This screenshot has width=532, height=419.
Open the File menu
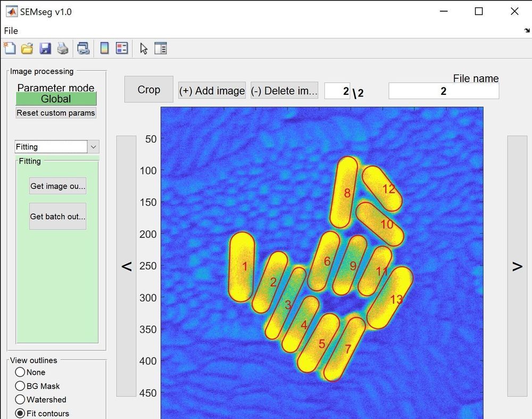(x=11, y=31)
